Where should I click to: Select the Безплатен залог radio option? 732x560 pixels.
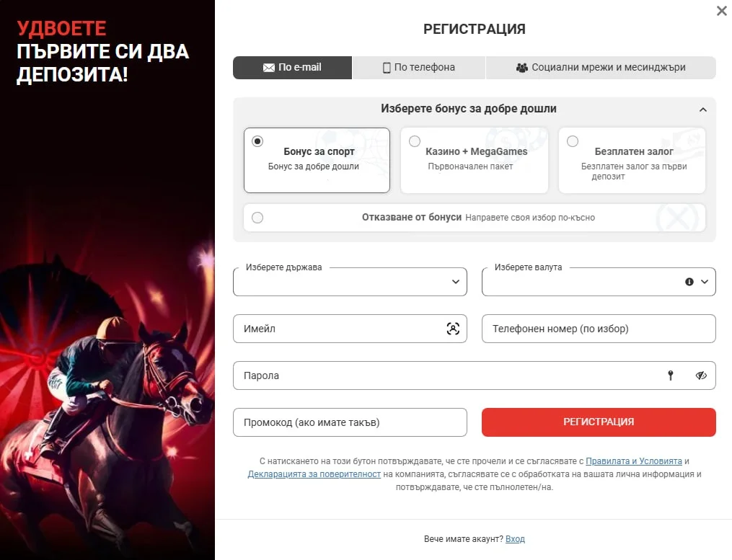pos(573,141)
